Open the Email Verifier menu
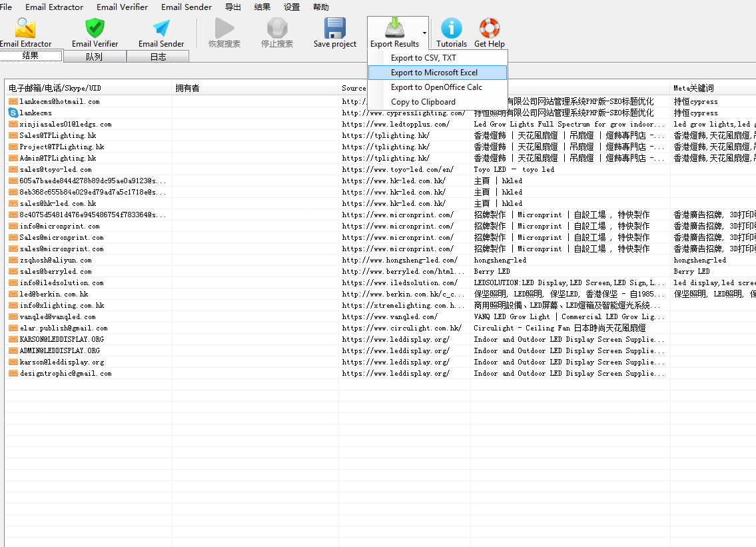This screenshot has width=756, height=547. point(122,7)
